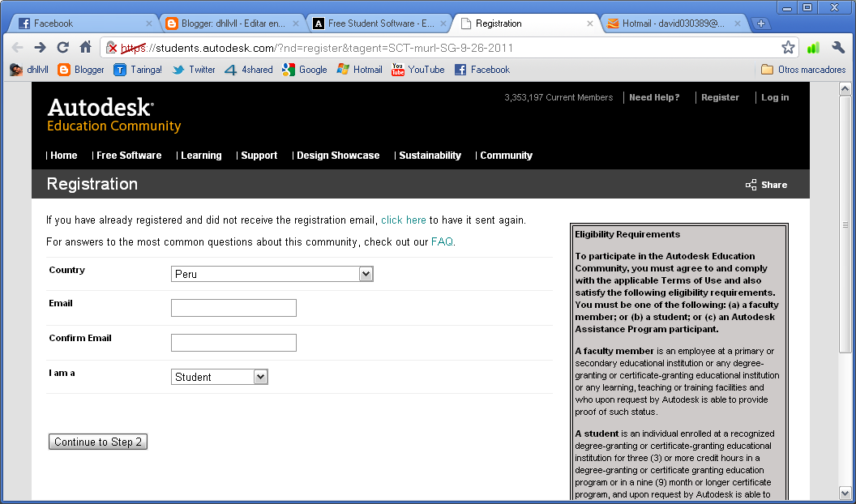
Task: Expand the I am a Student dropdown
Action: (x=220, y=377)
